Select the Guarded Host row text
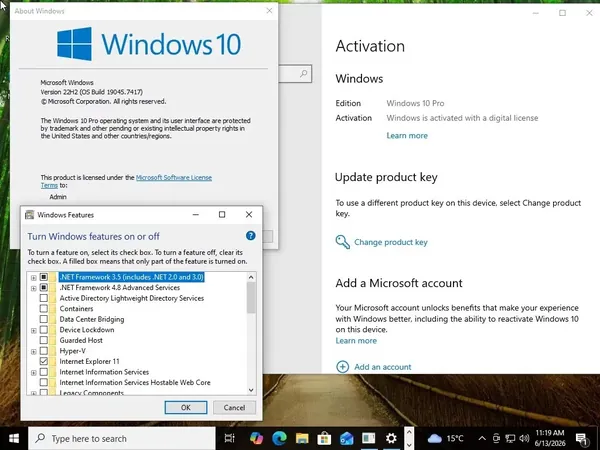600x450 pixels. click(81, 340)
